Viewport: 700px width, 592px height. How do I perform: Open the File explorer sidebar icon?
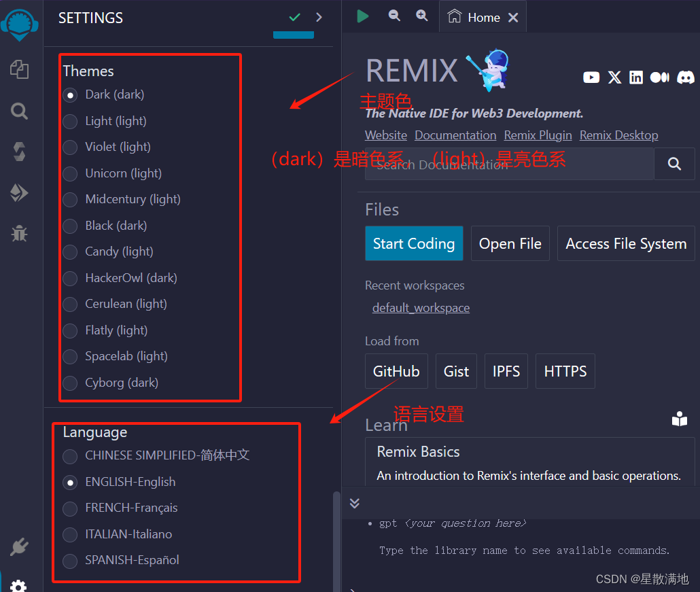19,69
